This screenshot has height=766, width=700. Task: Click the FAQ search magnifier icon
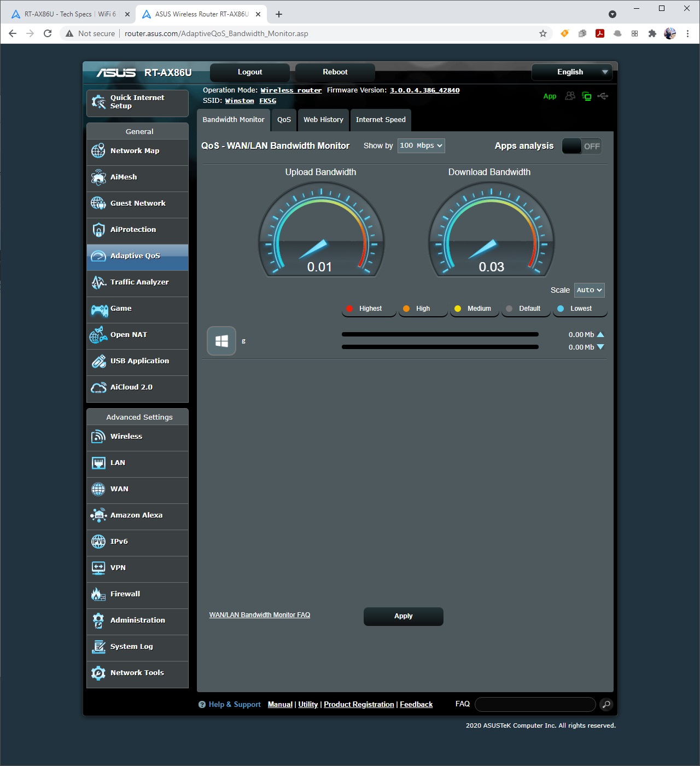[x=606, y=704]
